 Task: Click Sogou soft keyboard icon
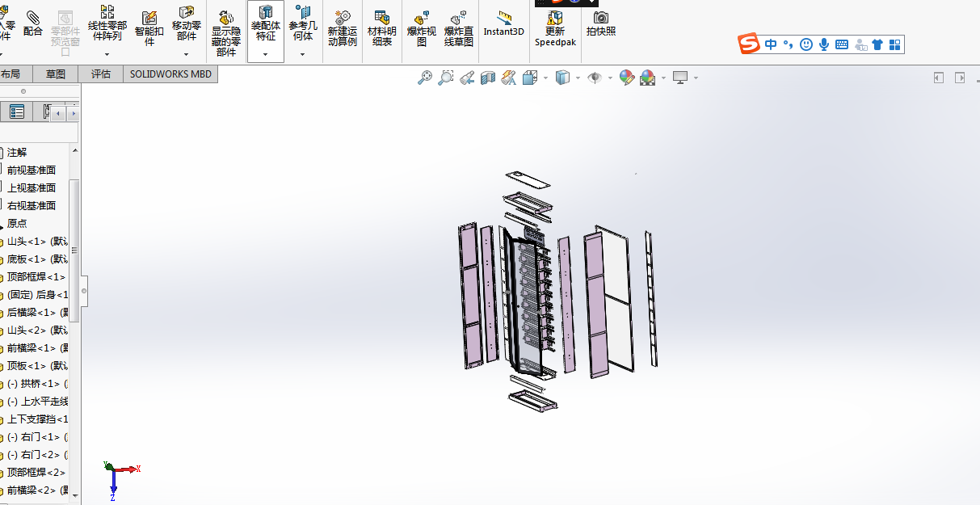pyautogui.click(x=842, y=44)
